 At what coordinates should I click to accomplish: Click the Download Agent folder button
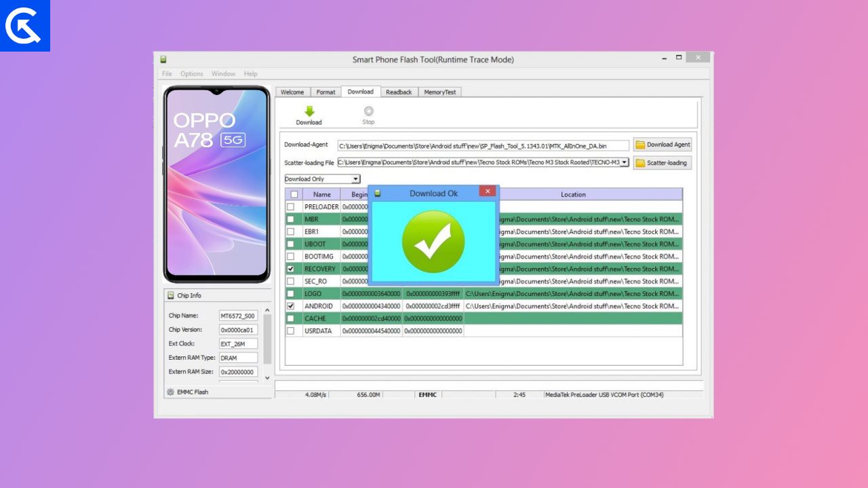pos(663,145)
